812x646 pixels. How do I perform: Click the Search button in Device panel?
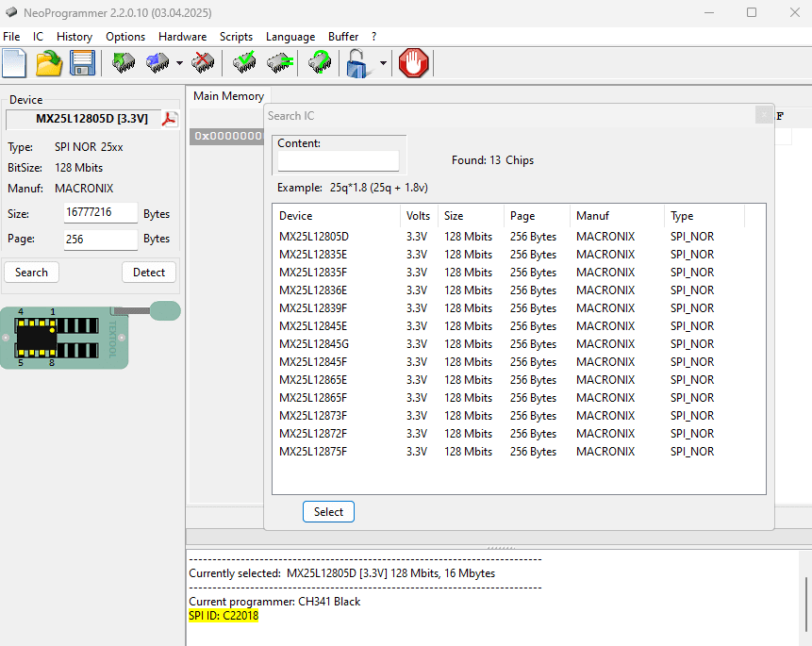pyautogui.click(x=31, y=273)
